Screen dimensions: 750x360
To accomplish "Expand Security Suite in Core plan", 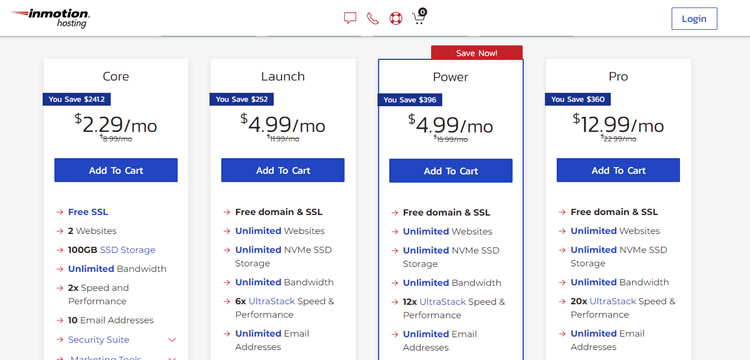I will [99, 339].
